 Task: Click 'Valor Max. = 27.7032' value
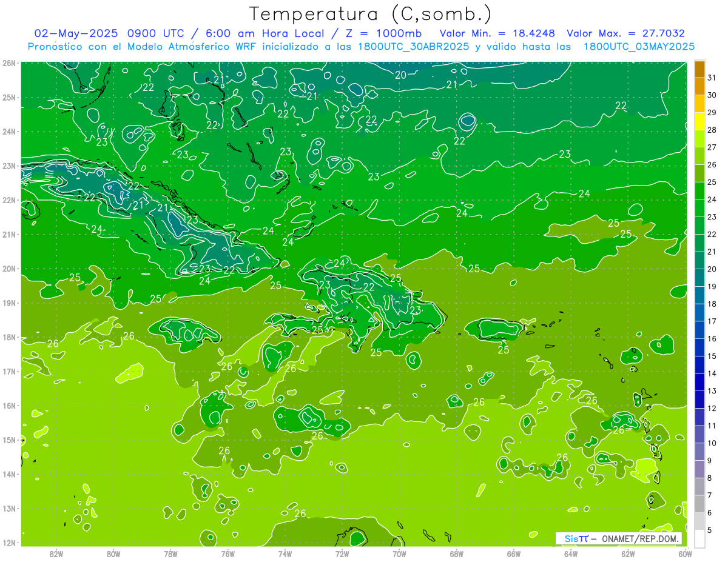(x=625, y=33)
